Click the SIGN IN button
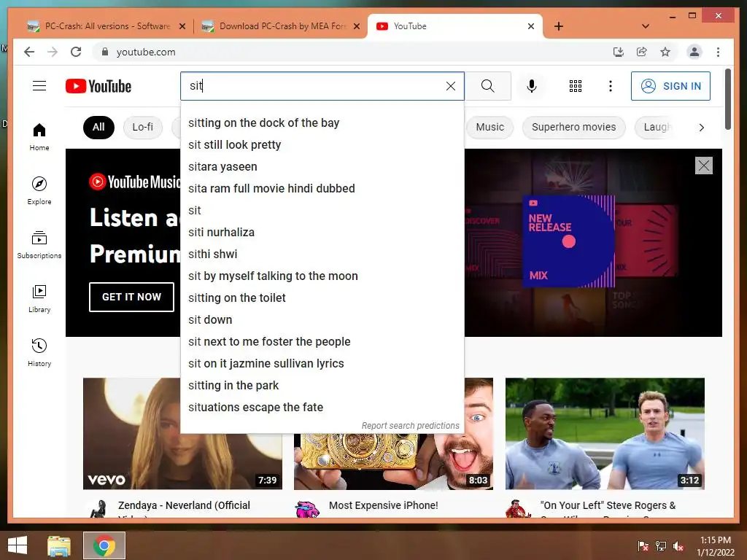 [x=670, y=86]
